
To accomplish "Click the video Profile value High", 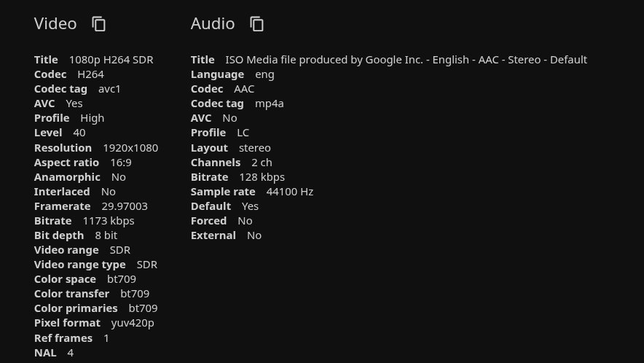I will 93,118.
